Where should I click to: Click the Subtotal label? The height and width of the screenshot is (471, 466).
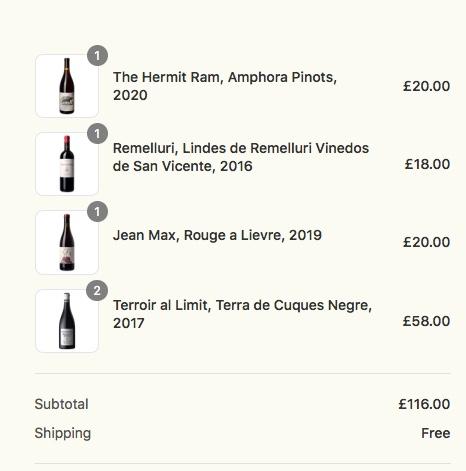coord(62,404)
